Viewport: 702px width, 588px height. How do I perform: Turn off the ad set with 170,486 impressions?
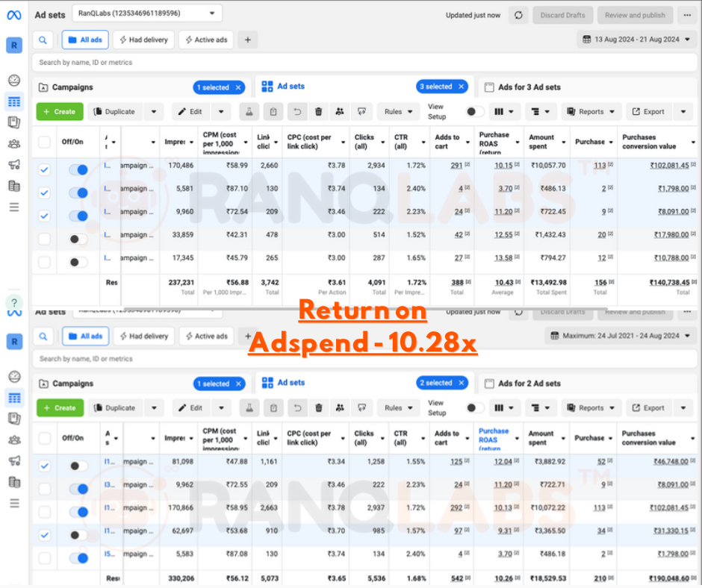coord(78,169)
